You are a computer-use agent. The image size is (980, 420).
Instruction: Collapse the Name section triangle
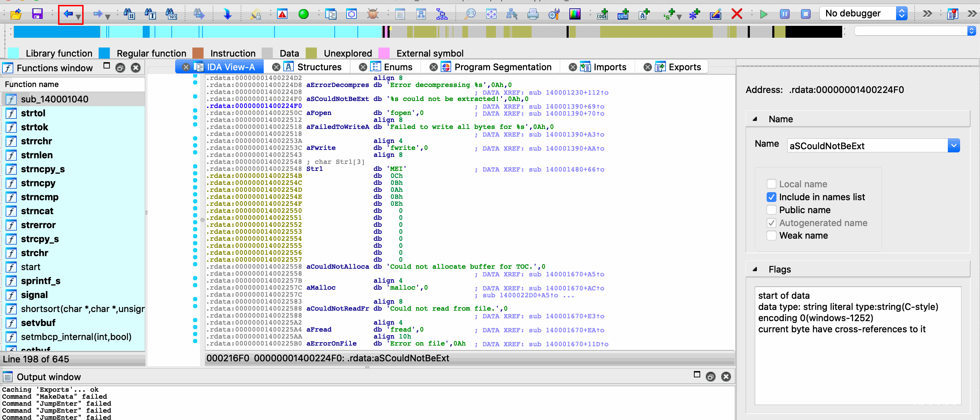tap(755, 119)
